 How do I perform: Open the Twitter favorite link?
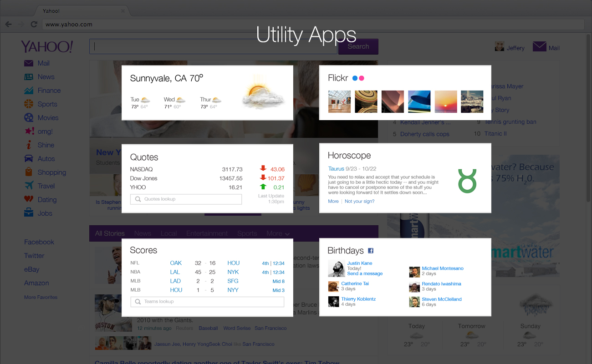click(x=34, y=256)
